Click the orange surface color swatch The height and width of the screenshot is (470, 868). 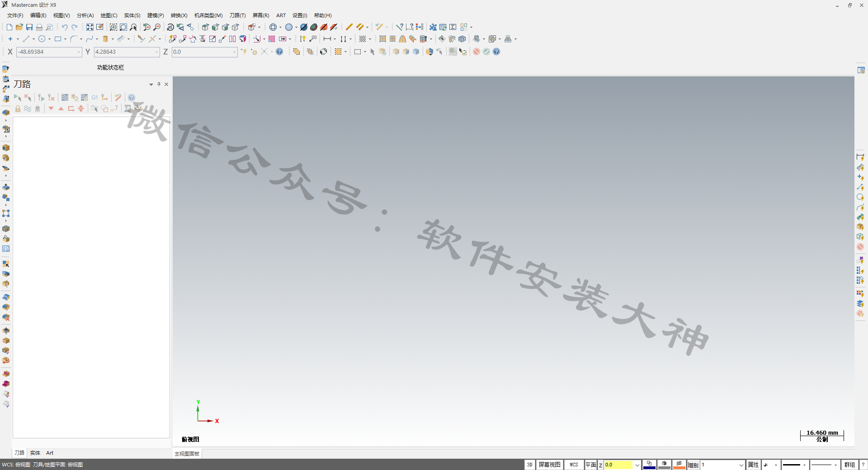click(x=679, y=465)
